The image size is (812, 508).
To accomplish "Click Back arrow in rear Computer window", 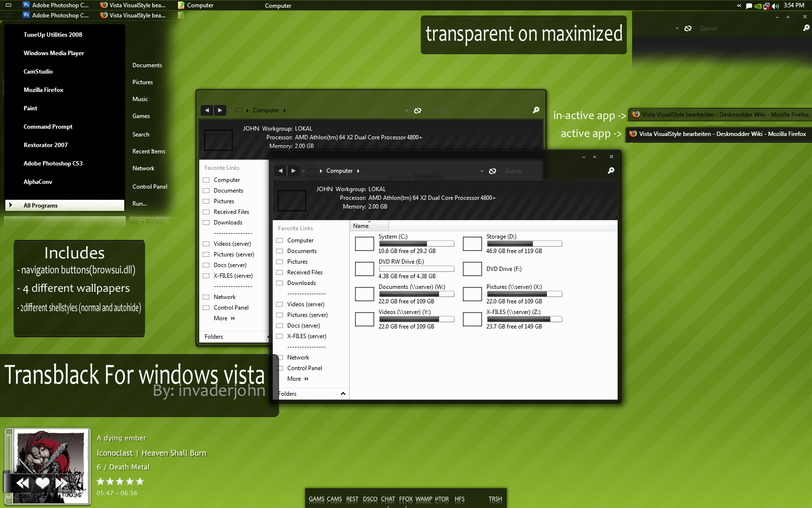I will pos(207,110).
